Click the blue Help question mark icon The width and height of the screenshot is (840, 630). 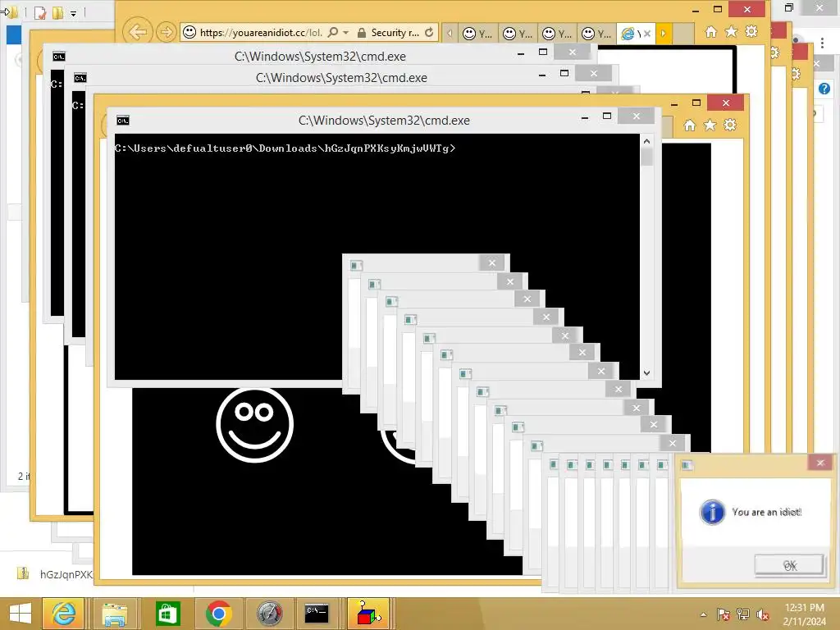[x=824, y=89]
